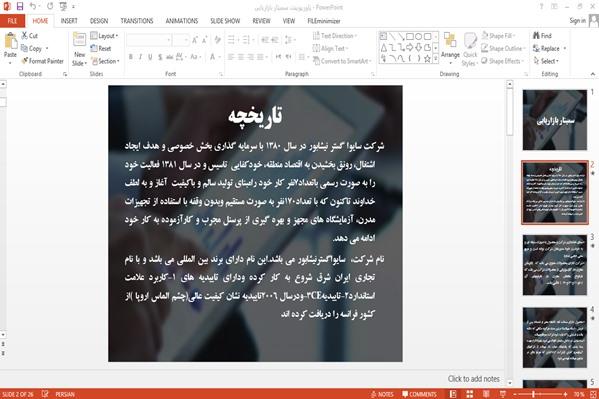Start Slide Show from status bar icon
The image size is (599, 399).
pyautogui.click(x=503, y=394)
